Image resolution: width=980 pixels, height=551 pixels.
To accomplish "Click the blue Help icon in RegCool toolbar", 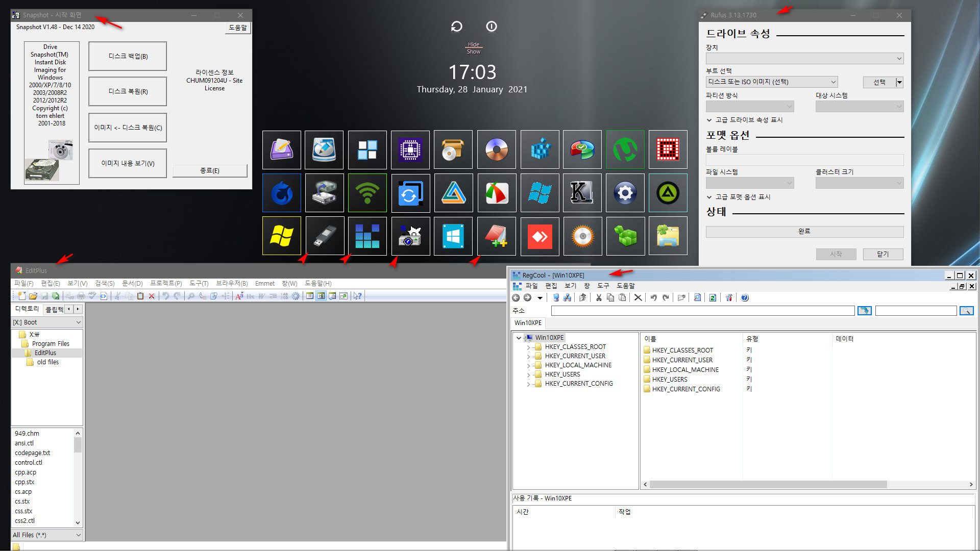I will click(x=745, y=298).
